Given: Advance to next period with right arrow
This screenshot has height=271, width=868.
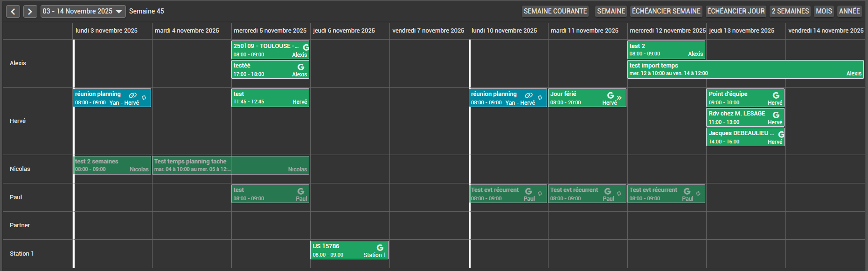Looking at the screenshot, I should [30, 11].
